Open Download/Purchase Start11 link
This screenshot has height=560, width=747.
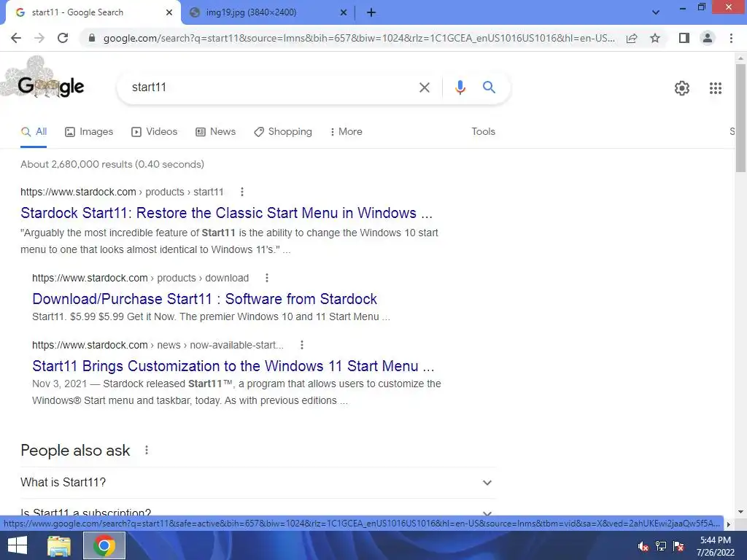click(204, 299)
